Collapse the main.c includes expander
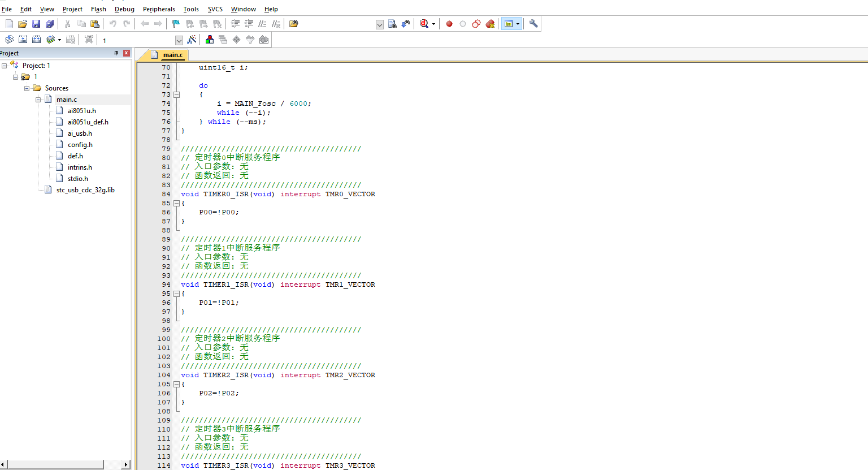The image size is (868, 470). click(38, 100)
